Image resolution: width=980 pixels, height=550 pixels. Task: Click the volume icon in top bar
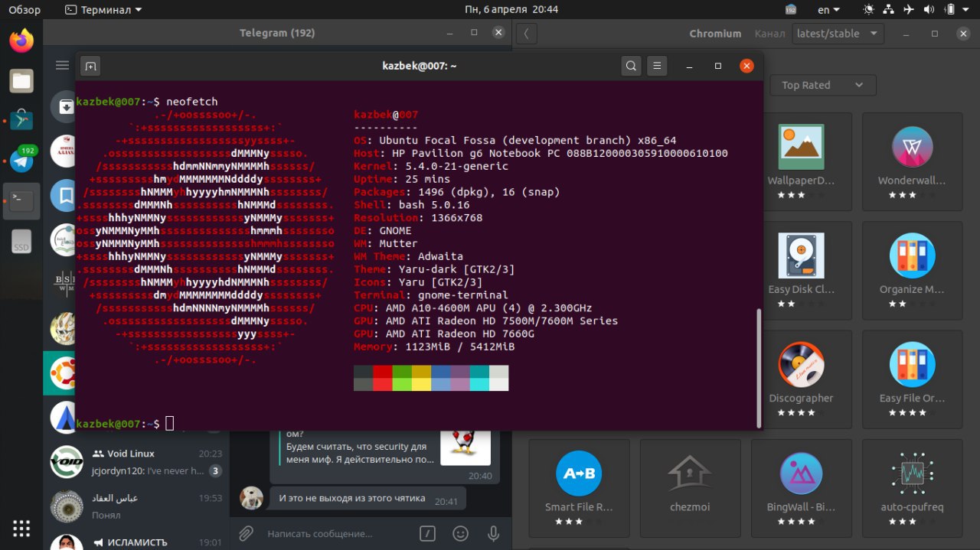(928, 10)
